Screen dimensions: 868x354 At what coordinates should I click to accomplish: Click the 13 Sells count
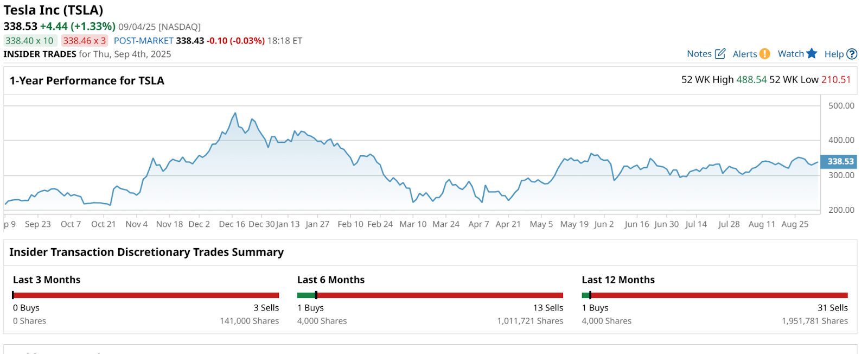[x=548, y=308]
